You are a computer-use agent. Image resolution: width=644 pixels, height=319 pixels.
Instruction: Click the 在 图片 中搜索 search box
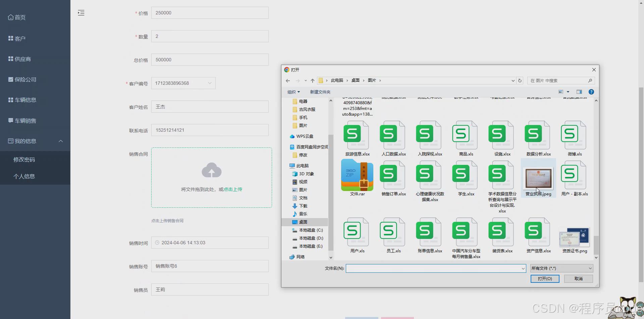coord(561,81)
